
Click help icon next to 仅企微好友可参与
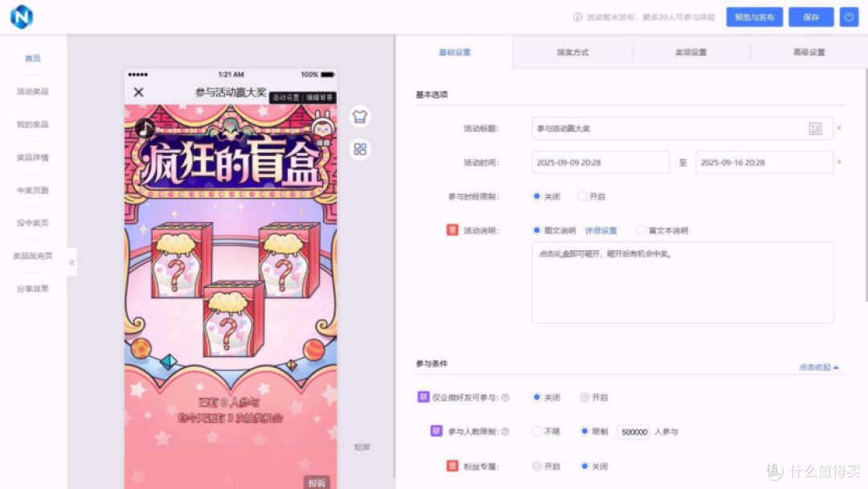click(x=506, y=397)
